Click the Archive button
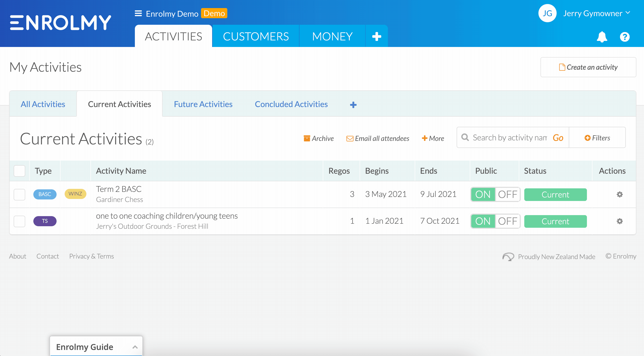This screenshot has height=356, width=644. (318, 138)
